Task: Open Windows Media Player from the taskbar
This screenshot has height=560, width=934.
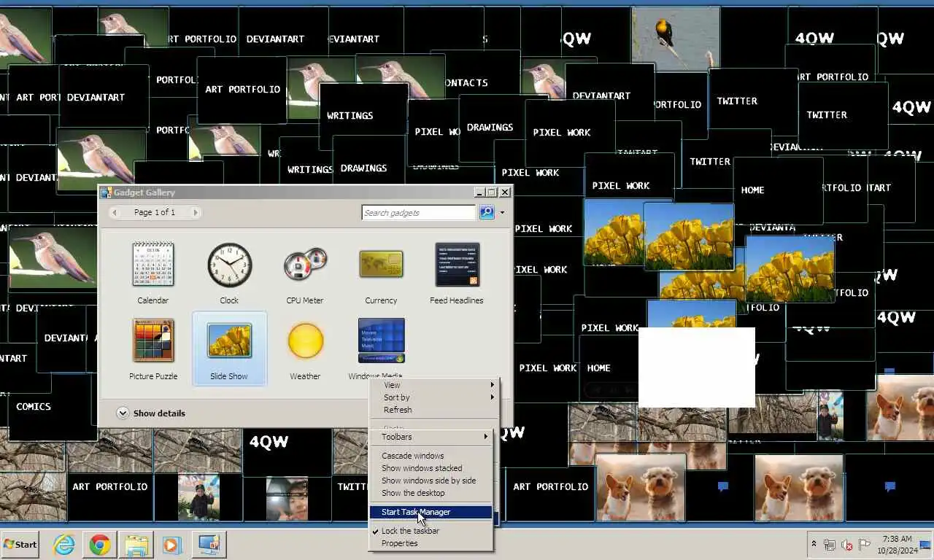Action: pos(171,544)
